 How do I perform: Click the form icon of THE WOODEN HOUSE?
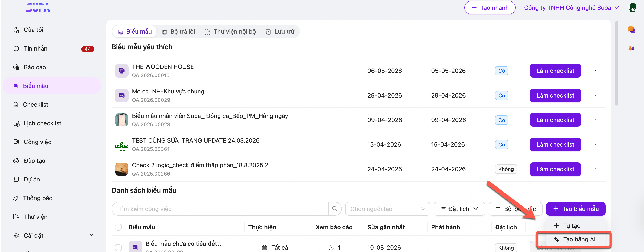pyautogui.click(x=122, y=71)
